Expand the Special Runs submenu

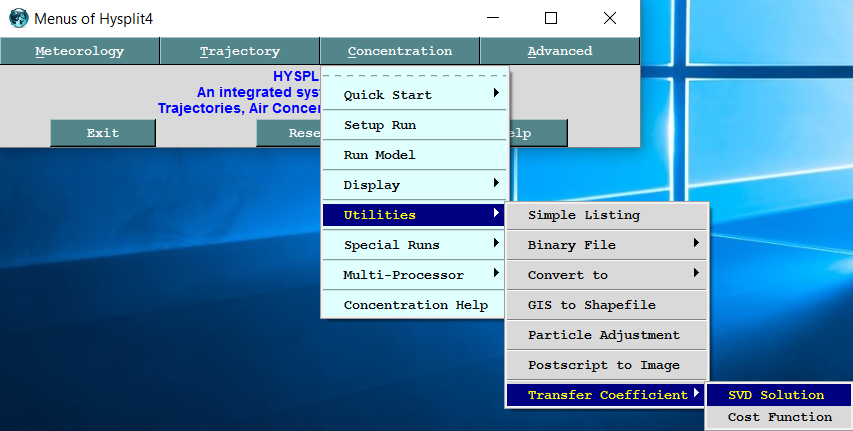(x=415, y=244)
